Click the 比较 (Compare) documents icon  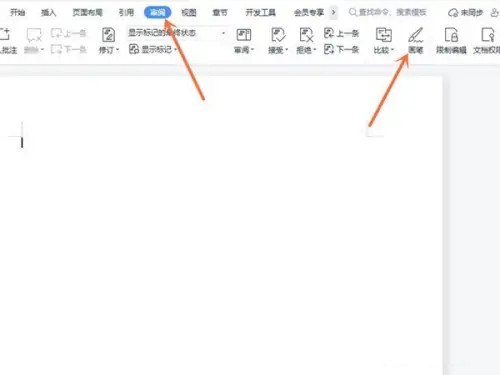click(x=383, y=35)
